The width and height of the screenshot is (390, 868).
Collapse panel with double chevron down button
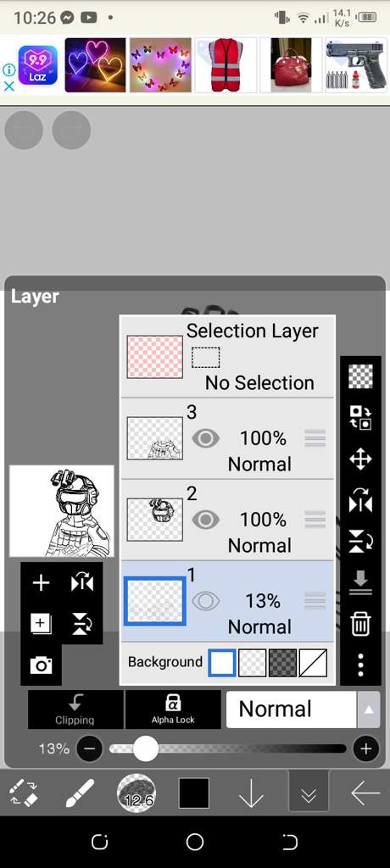point(309,793)
